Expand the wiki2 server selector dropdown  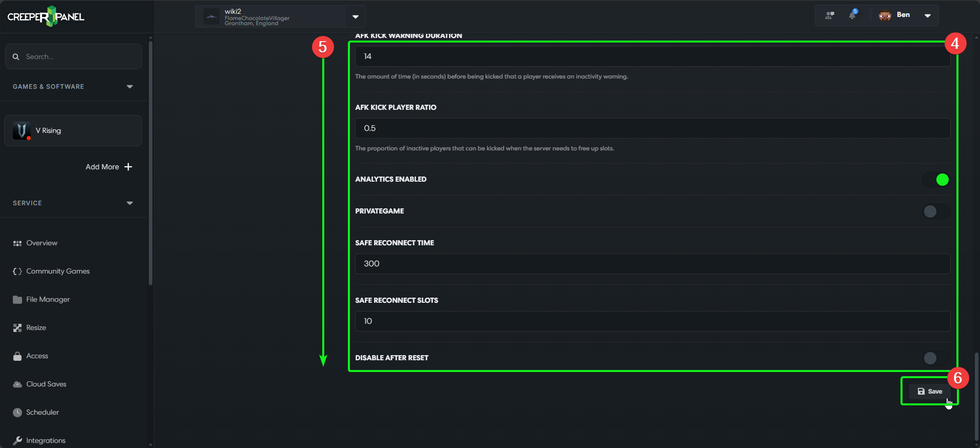(355, 16)
